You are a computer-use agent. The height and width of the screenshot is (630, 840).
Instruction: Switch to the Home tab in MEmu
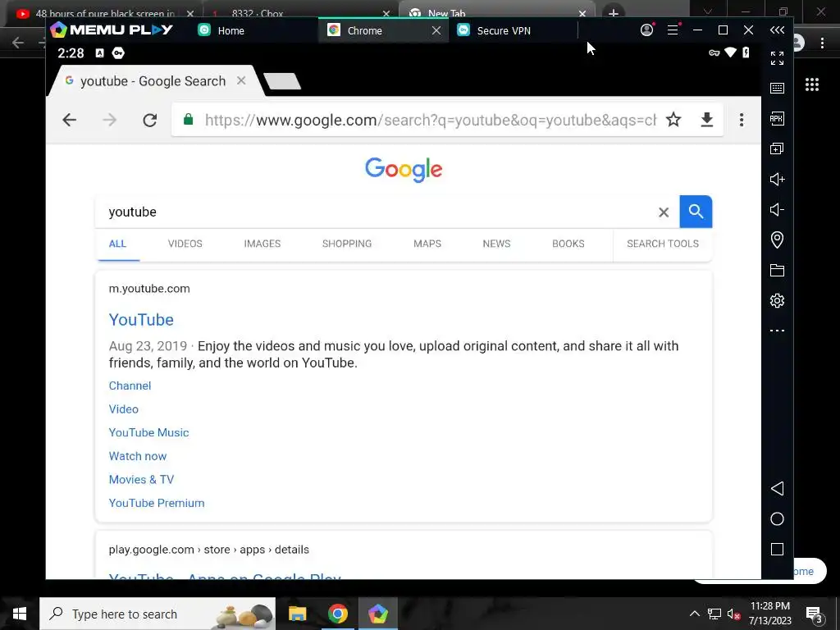[231, 30]
